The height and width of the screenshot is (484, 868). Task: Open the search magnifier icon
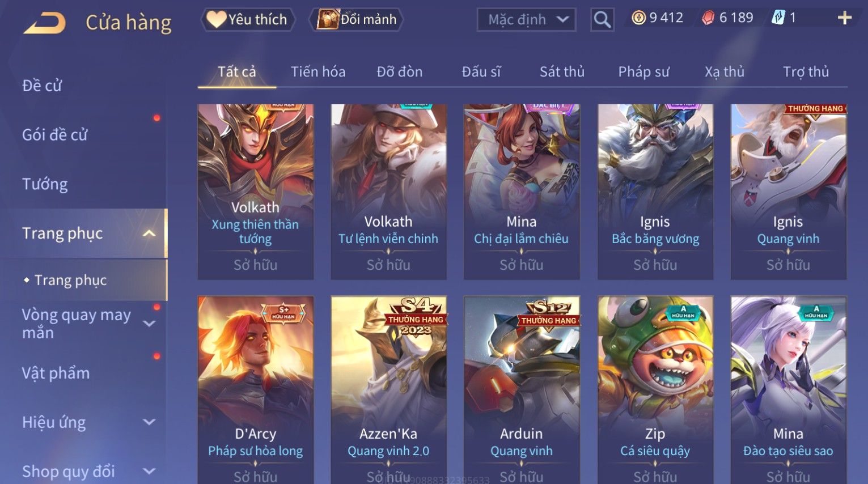602,20
